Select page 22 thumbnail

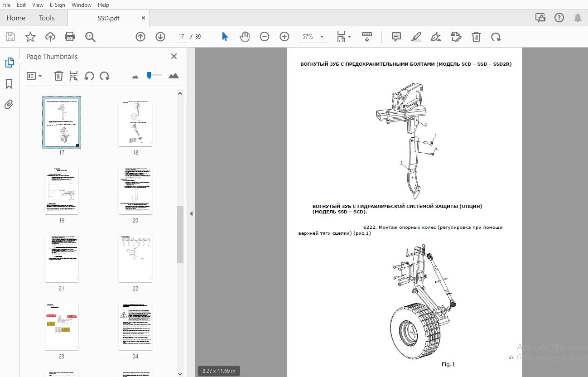click(135, 259)
